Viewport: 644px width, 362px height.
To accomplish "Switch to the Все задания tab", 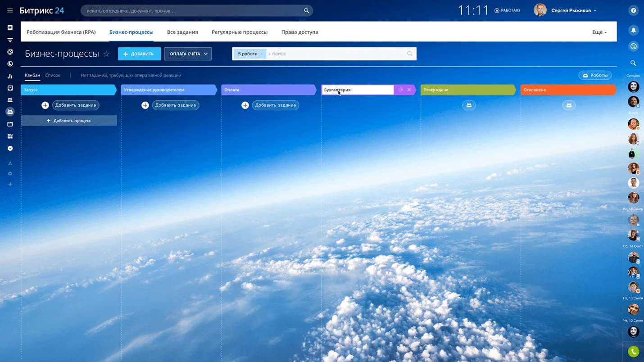I will [x=182, y=32].
